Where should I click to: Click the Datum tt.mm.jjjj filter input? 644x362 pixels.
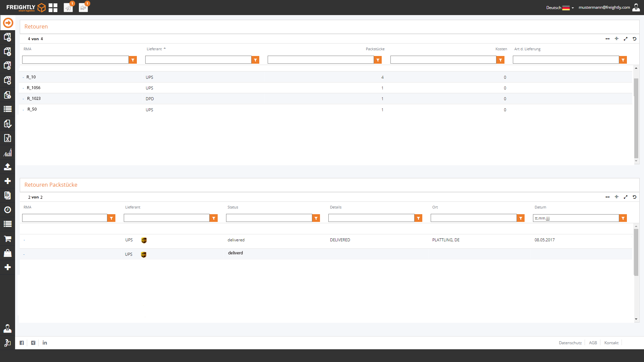coord(576,218)
